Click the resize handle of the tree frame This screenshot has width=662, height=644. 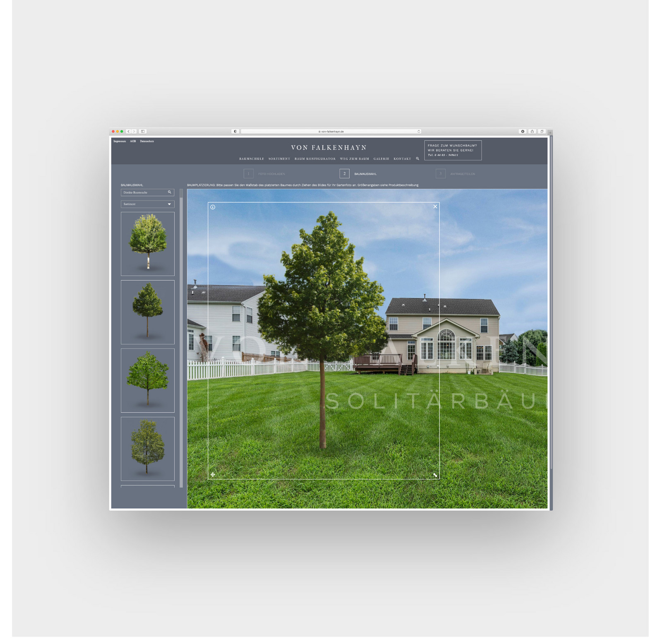436,475
